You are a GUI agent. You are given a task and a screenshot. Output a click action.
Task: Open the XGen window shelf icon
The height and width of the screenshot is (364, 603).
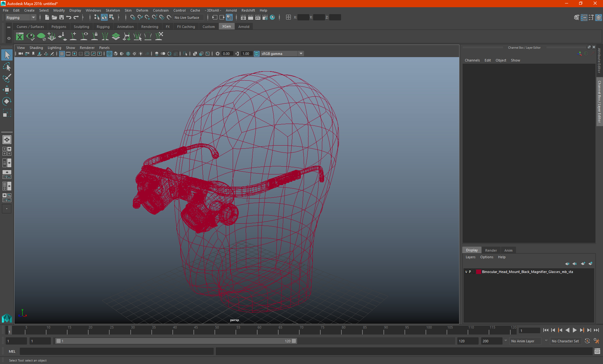coord(20,37)
